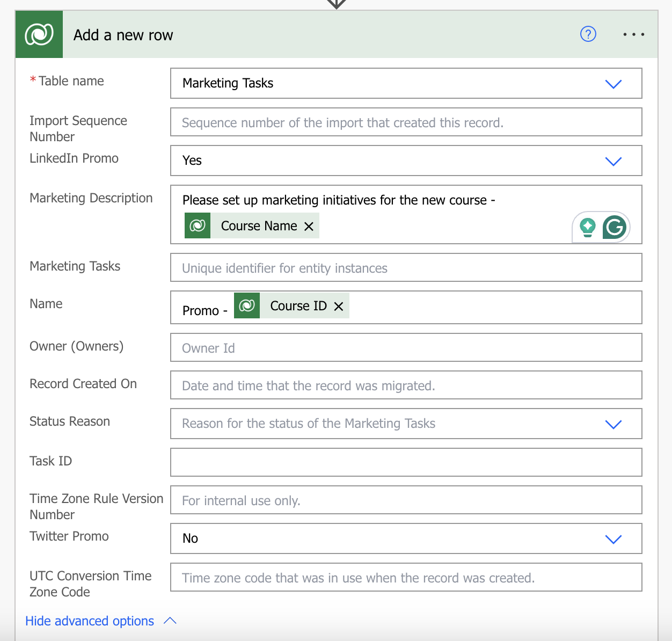The width and height of the screenshot is (672, 641).
Task: Click the Grammarly G icon
Action: point(615,227)
